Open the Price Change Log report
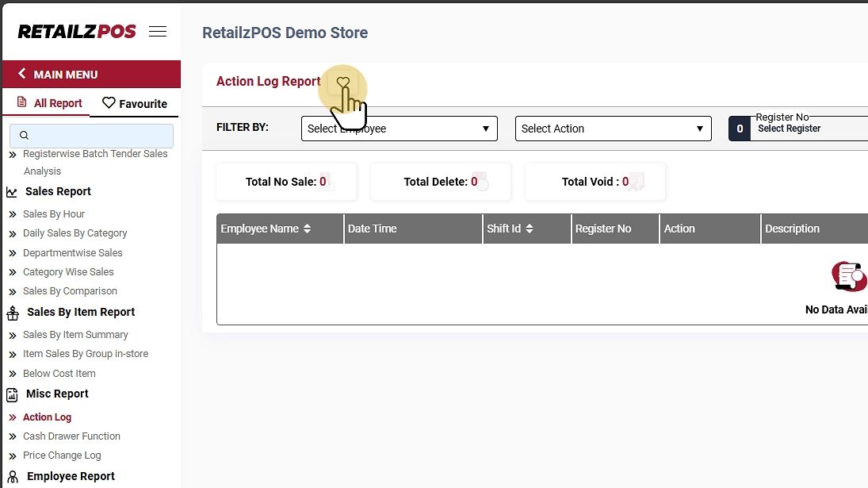The image size is (868, 488). click(62, 455)
